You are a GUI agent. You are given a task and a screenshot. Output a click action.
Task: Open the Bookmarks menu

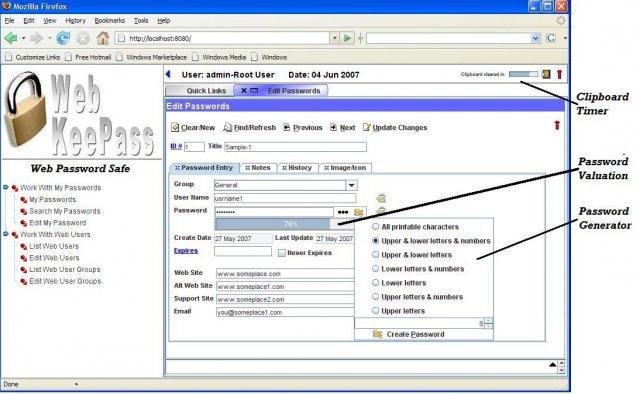109,20
